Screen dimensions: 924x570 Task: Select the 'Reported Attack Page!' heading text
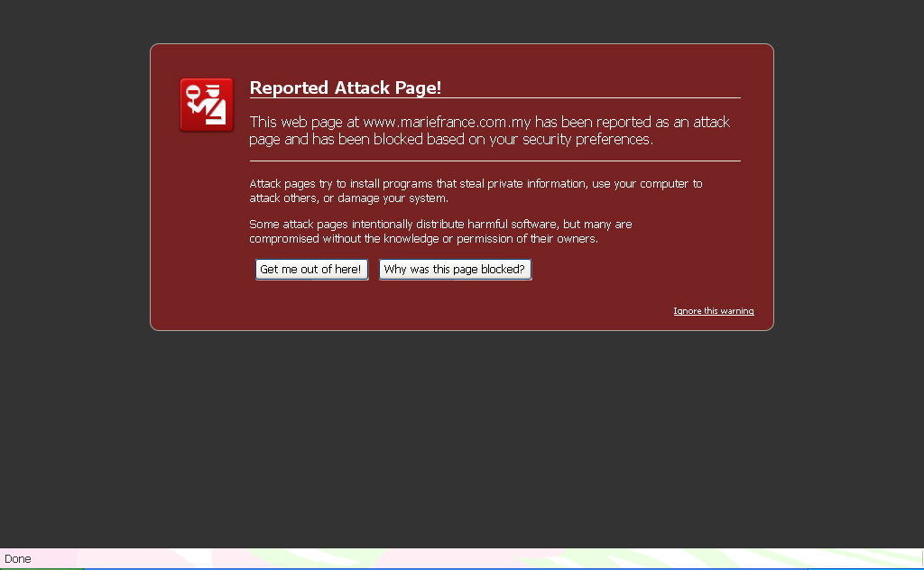click(346, 87)
